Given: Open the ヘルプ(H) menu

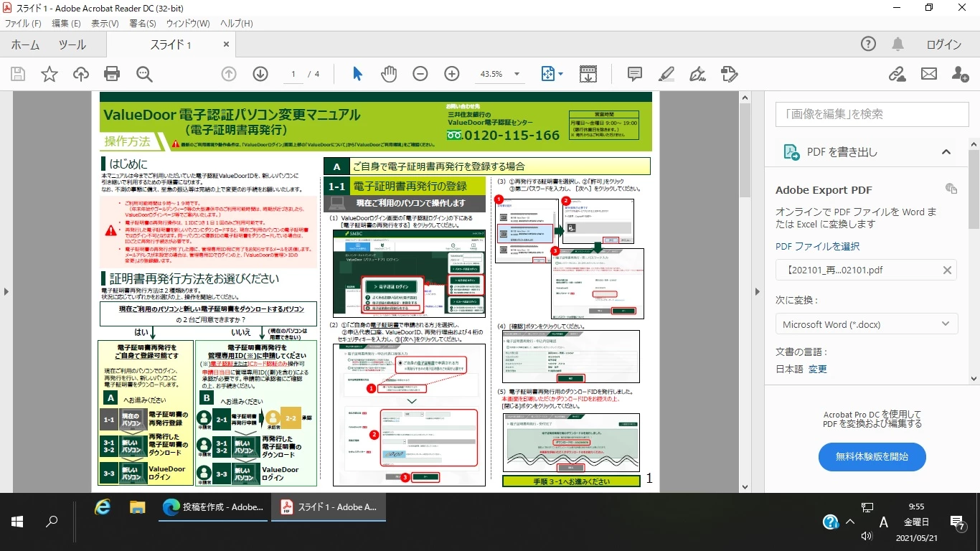Looking at the screenshot, I should pyautogui.click(x=237, y=24).
